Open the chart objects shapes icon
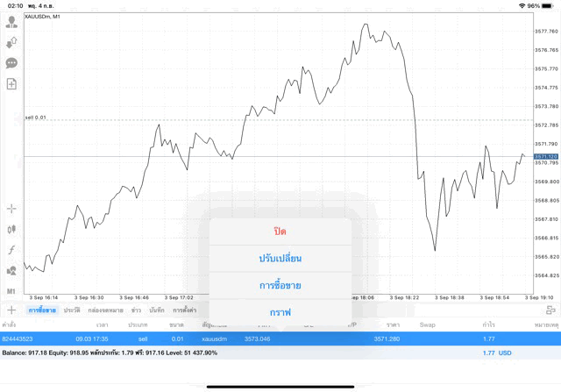Viewport: 561px width, 392px height. [x=11, y=270]
